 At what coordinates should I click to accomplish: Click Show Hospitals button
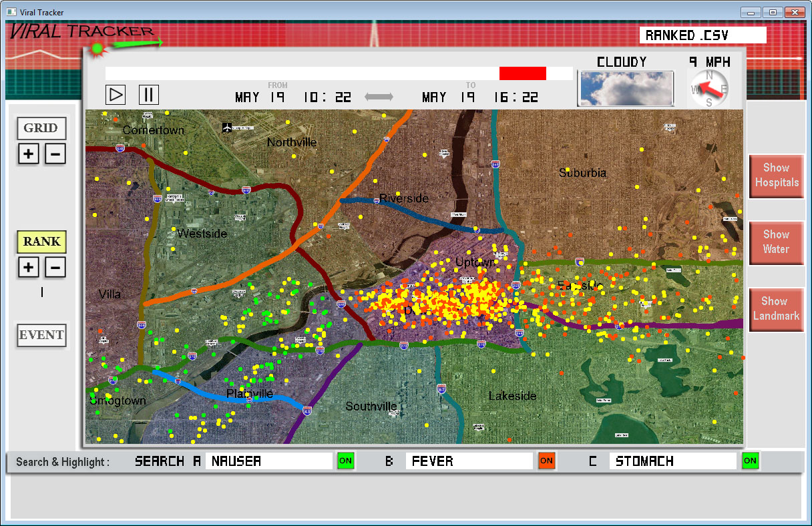(x=777, y=176)
